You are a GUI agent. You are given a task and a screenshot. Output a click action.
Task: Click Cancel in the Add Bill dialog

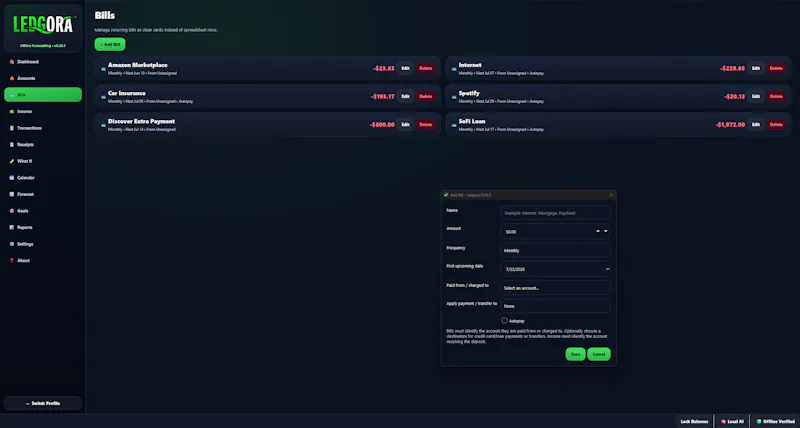tap(599, 354)
